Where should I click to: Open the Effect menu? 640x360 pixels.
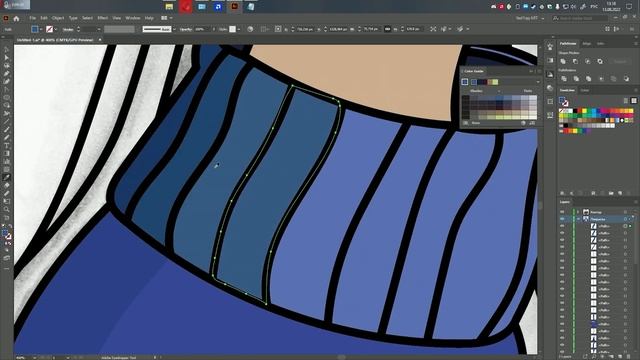pos(102,18)
